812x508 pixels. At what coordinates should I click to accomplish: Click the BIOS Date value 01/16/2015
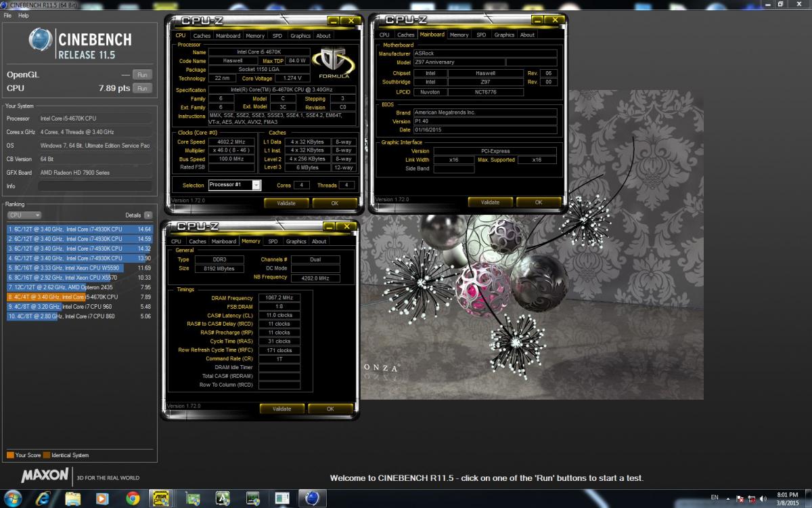[x=485, y=130]
